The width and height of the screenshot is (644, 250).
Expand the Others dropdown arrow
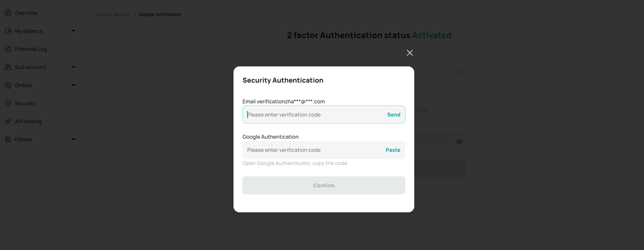click(73, 139)
